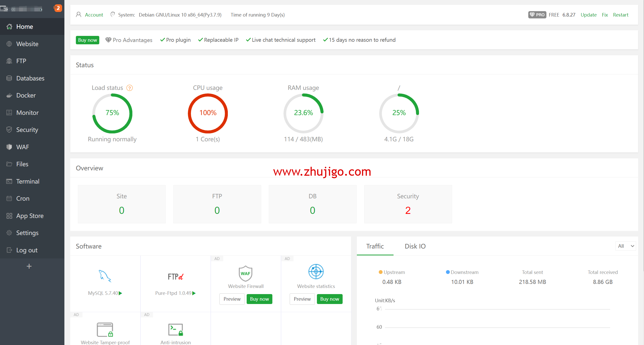Open the Website menu item
Image resolution: width=644 pixels, height=345 pixels.
click(32, 44)
